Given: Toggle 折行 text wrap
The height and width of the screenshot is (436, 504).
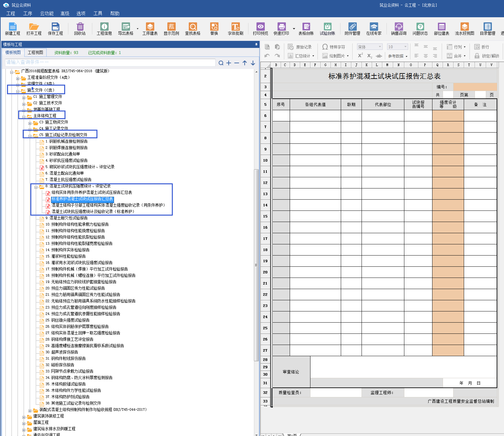Looking at the screenshot, I should [x=482, y=47].
